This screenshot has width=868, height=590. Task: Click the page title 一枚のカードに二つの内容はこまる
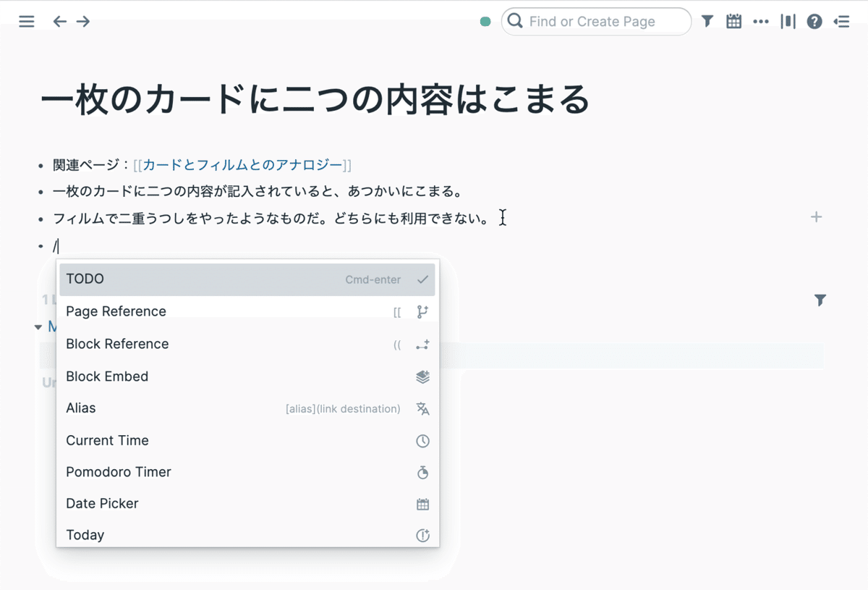coord(315,100)
